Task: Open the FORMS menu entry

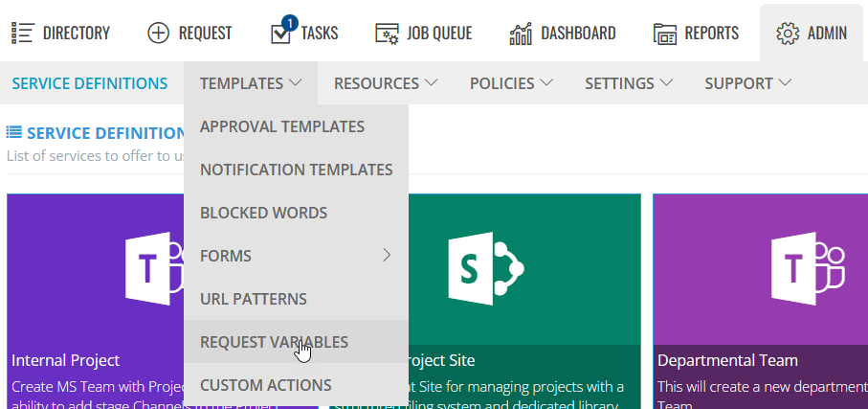Action: tap(296, 256)
